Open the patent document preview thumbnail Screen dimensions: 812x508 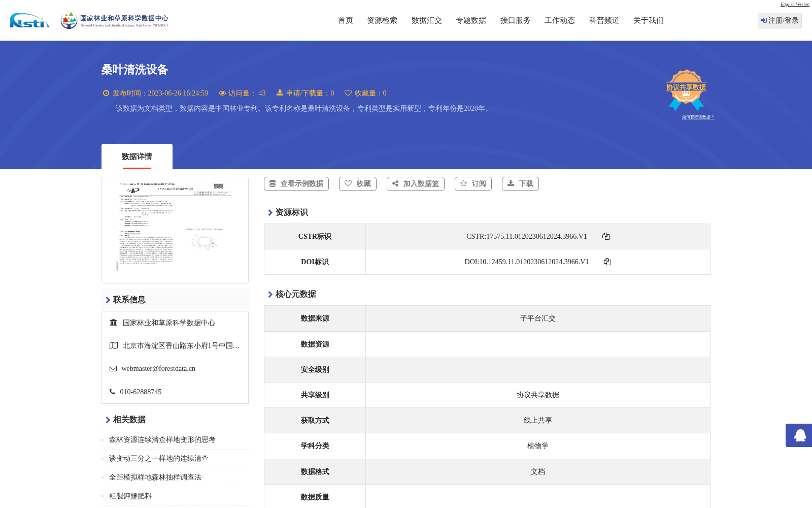[175, 230]
